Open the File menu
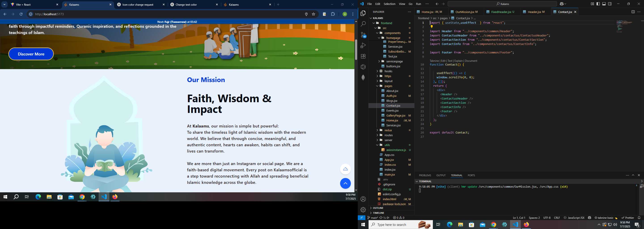 [369, 4]
